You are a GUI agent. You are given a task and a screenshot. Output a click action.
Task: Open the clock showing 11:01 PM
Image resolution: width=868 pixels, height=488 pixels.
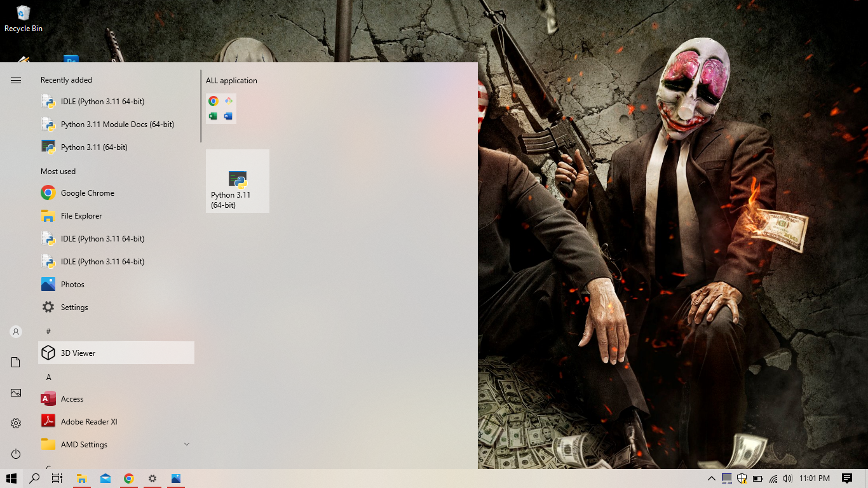pyautogui.click(x=815, y=478)
